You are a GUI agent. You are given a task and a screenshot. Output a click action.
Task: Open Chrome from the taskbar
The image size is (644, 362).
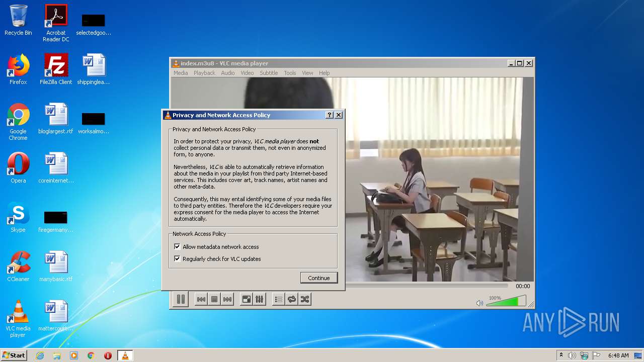tap(91, 355)
